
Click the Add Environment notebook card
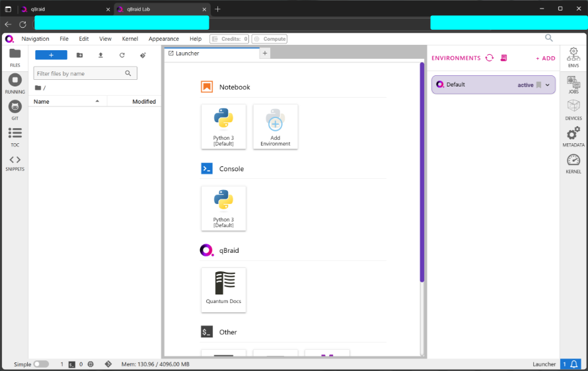276,127
